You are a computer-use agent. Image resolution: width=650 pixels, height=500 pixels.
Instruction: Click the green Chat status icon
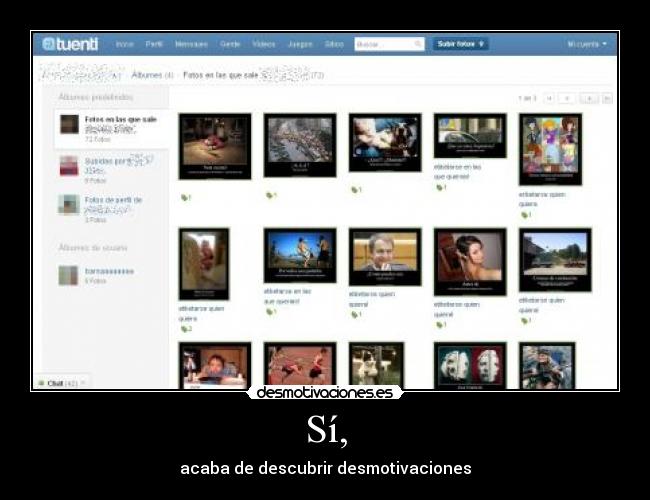click(41, 383)
